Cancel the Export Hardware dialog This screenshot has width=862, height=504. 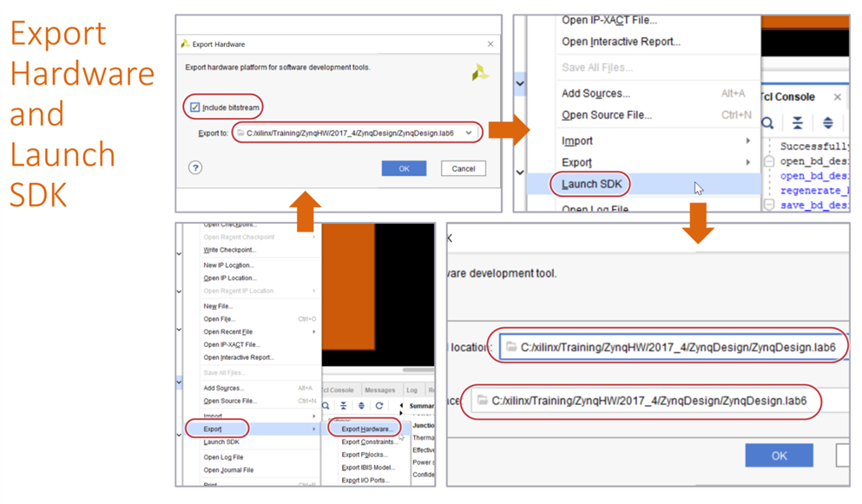coord(464,169)
